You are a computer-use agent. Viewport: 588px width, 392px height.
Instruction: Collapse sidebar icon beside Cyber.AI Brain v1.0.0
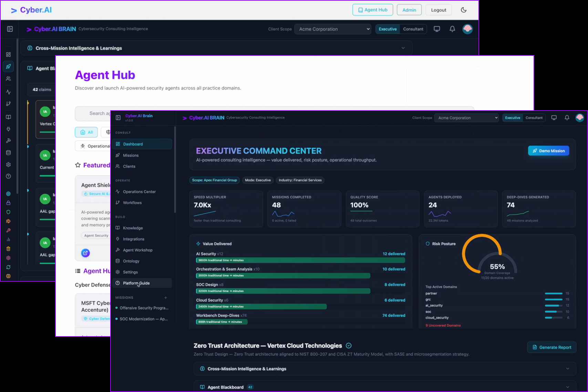(x=118, y=118)
